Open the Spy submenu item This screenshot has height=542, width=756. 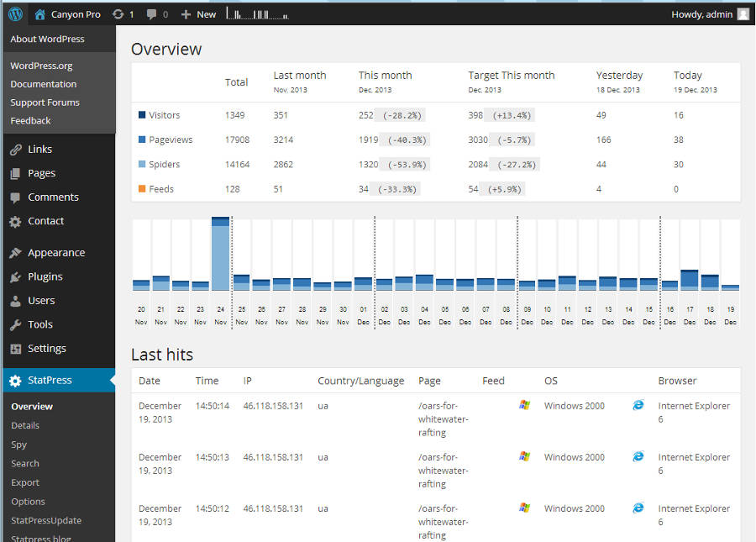pos(19,445)
